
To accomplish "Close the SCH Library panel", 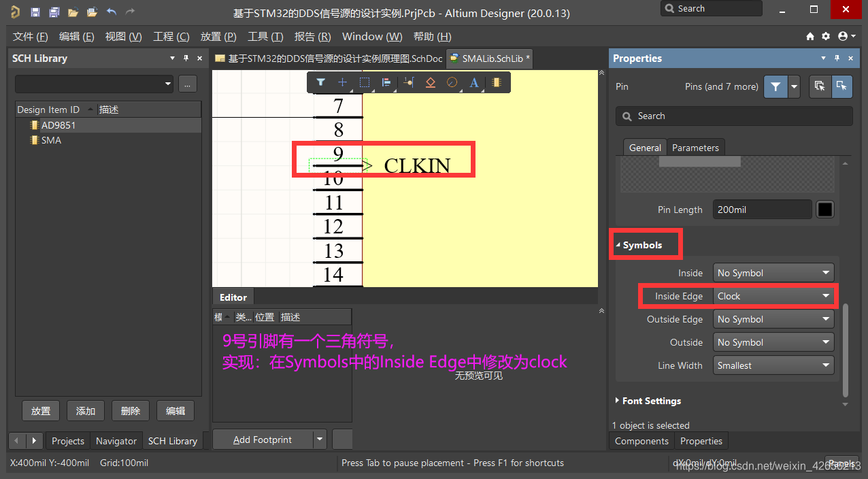I will 199,59.
